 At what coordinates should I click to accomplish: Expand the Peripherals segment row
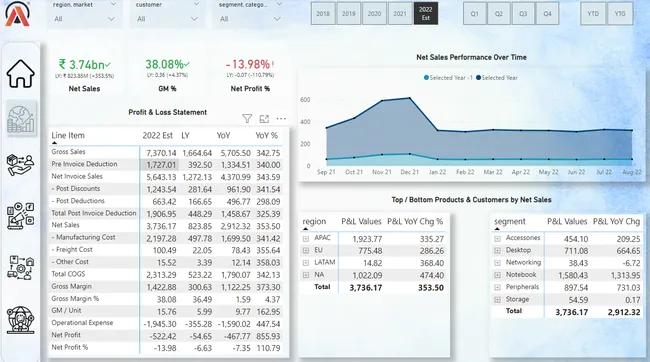497,287
